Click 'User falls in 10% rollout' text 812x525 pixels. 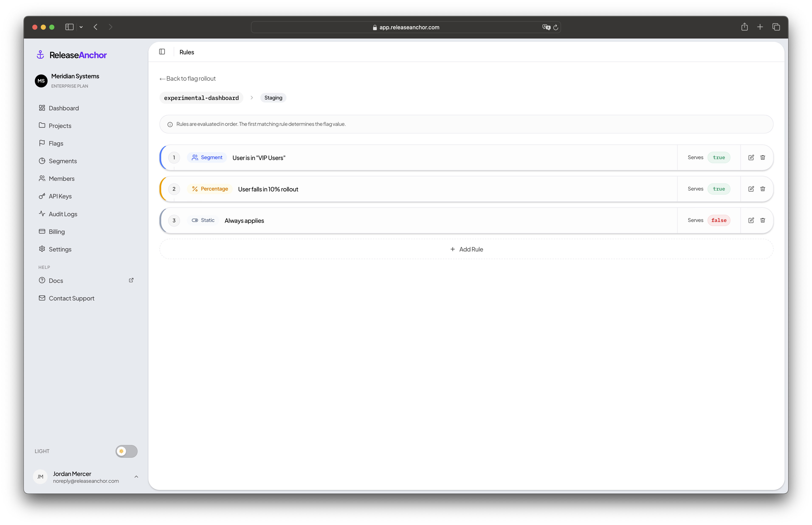tap(268, 189)
